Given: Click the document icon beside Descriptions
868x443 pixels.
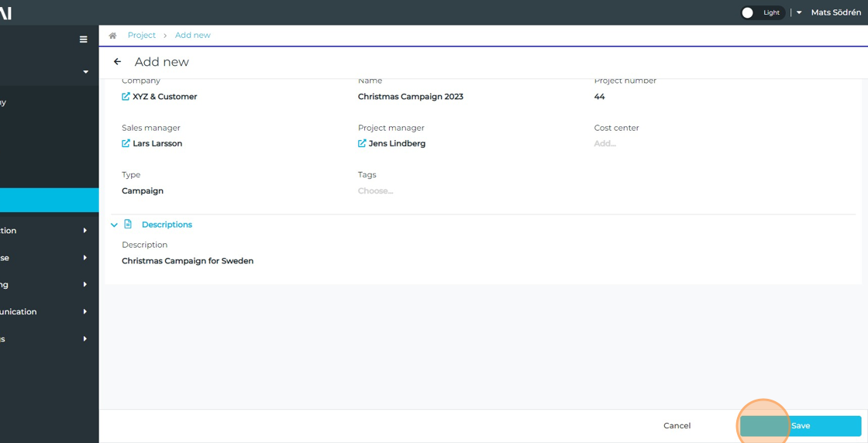Looking at the screenshot, I should pyautogui.click(x=129, y=225).
